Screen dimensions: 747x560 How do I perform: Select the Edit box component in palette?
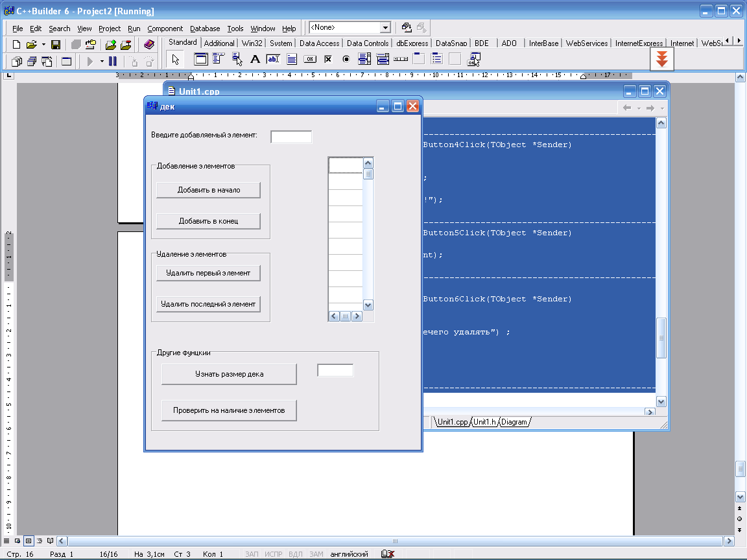point(273,60)
